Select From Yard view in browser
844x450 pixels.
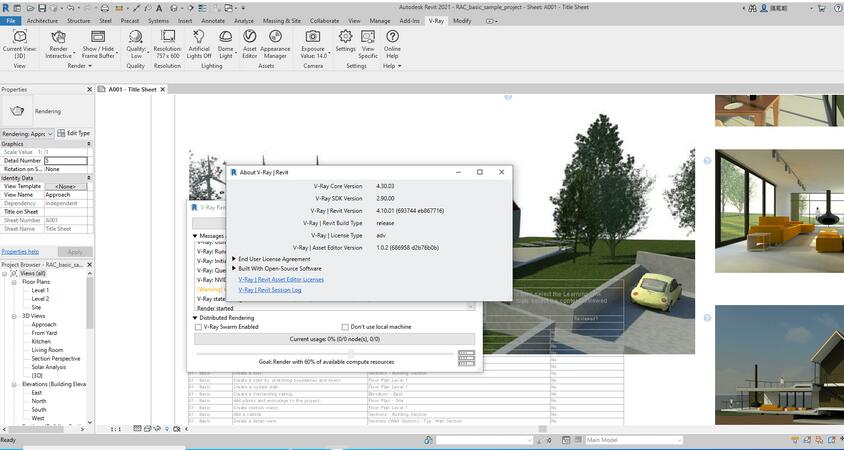[x=44, y=333]
